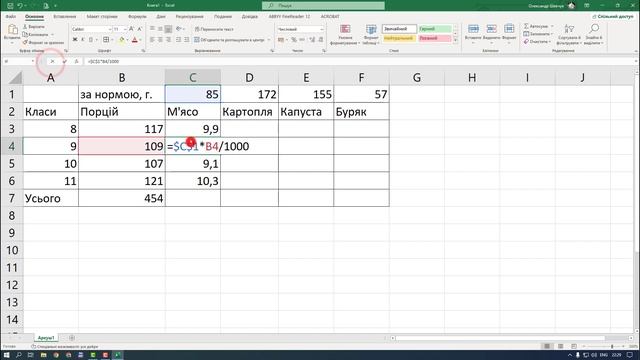640x360 pixels.
Task: Switch to the Insert ribbon tab
Action: (64, 17)
